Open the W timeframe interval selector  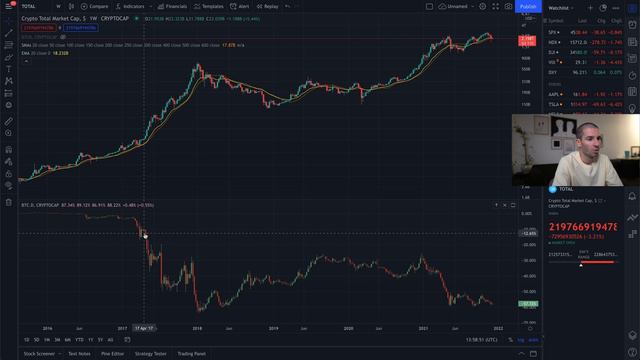tap(58, 6)
